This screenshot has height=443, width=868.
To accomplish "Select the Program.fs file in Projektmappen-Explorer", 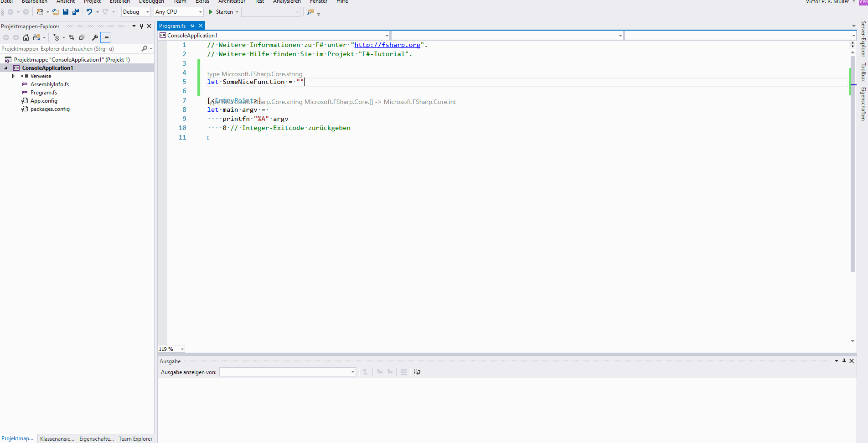I will [44, 92].
